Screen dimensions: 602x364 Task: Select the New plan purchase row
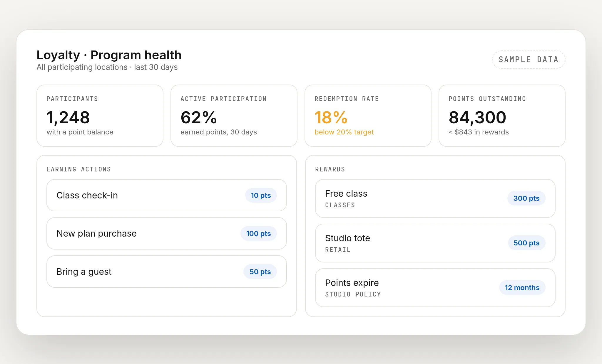click(x=167, y=233)
